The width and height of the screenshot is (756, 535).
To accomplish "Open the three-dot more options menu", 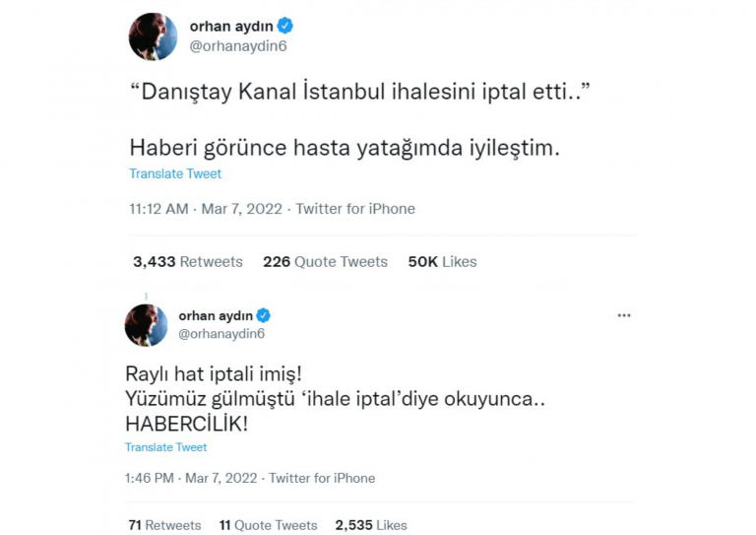I will (x=624, y=315).
